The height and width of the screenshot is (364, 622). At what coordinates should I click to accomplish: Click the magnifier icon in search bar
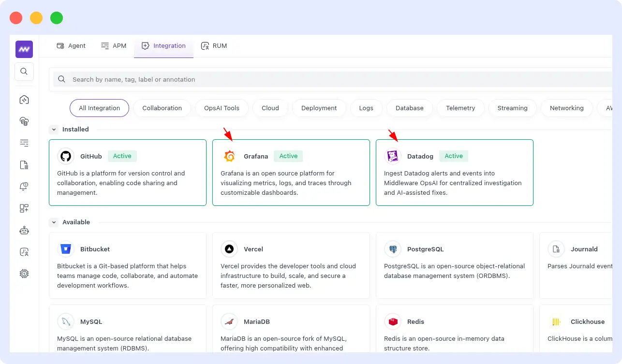62,79
